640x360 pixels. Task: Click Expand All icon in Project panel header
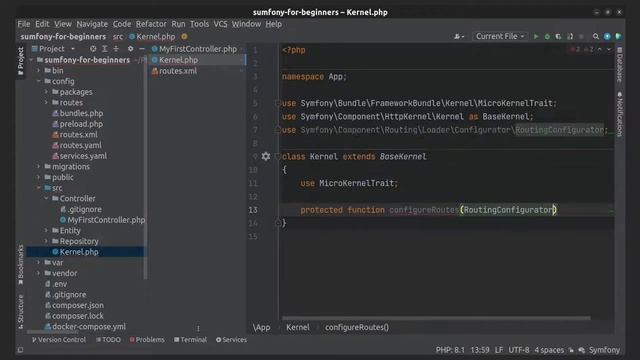pyautogui.click(x=104, y=49)
